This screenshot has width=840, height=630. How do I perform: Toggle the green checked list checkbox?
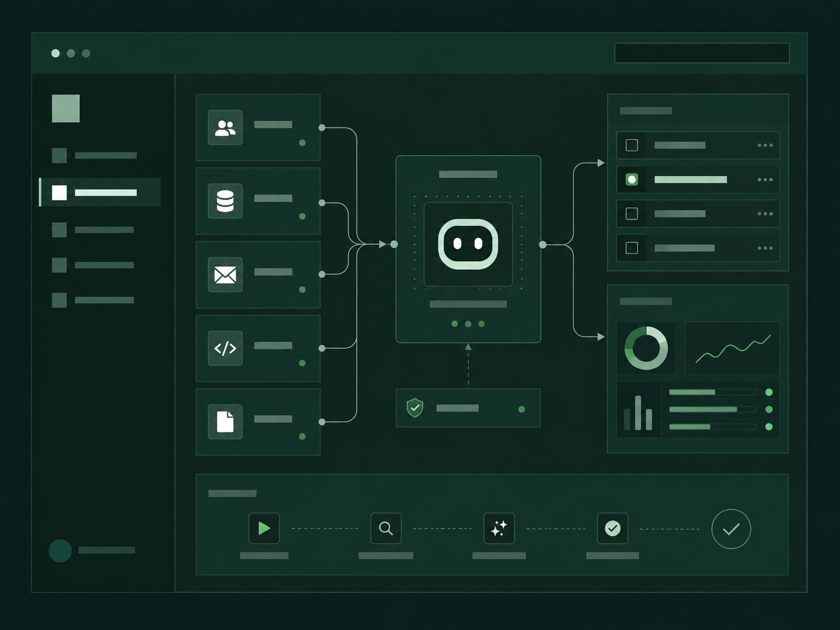pyautogui.click(x=632, y=179)
